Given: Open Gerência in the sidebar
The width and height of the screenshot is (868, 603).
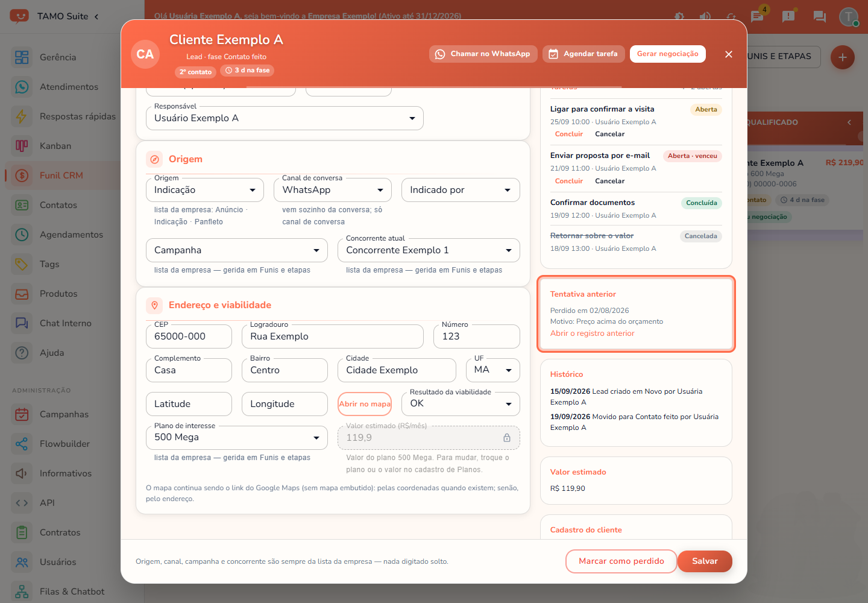Looking at the screenshot, I should click(x=58, y=57).
